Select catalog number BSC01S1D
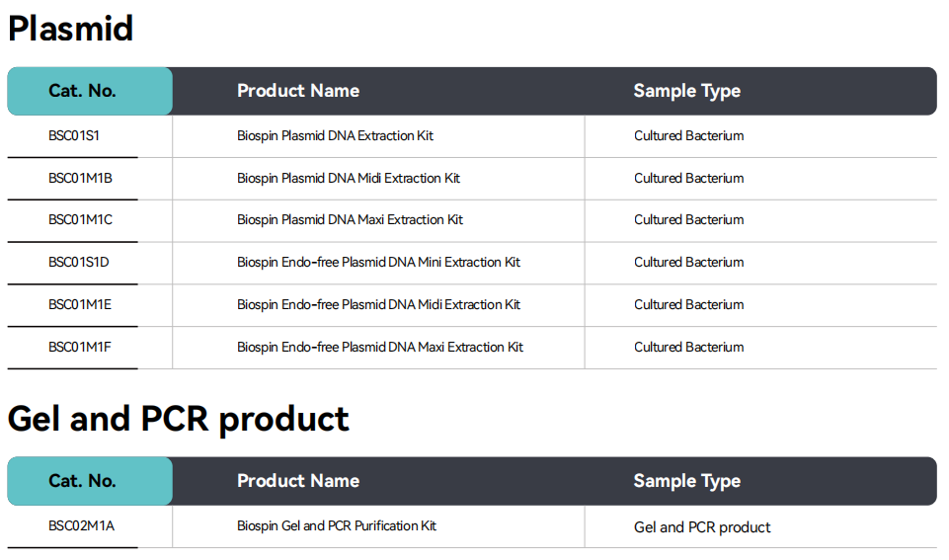Viewport: 949px width, 560px height. tap(79, 262)
